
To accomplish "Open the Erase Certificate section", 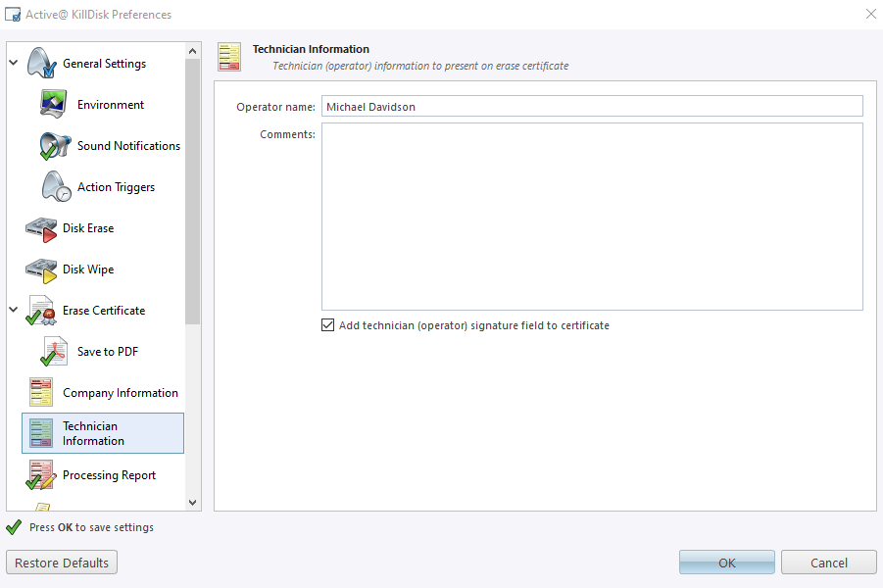I will 104,311.
